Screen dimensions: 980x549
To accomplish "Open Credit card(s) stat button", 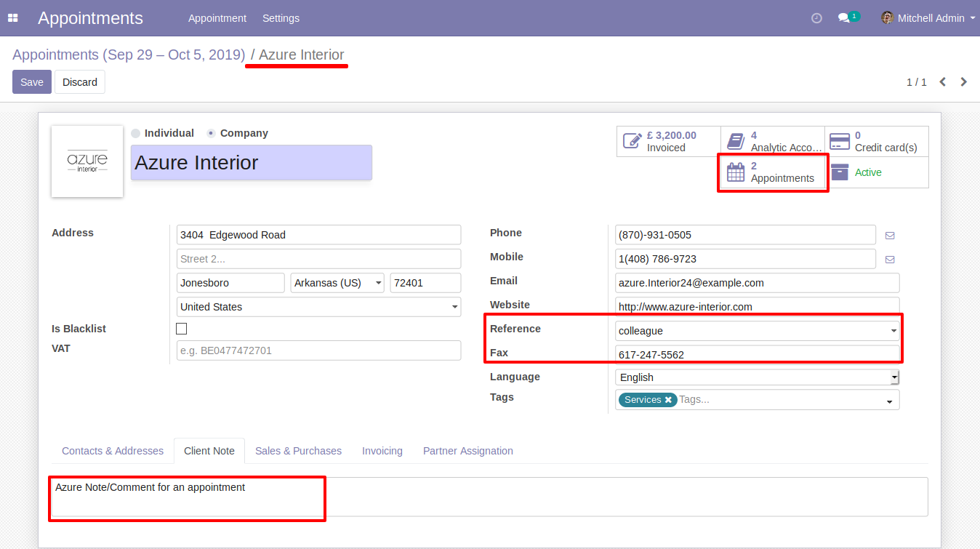I will pos(877,141).
